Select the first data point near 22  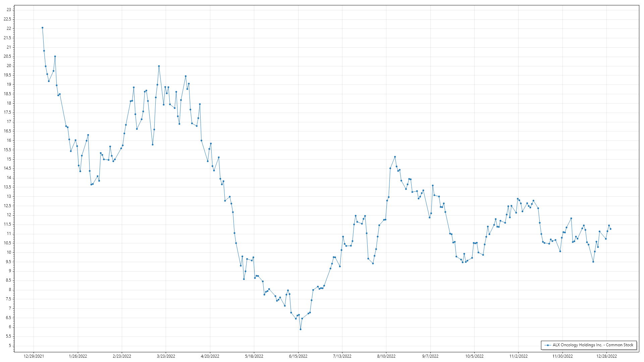click(42, 28)
